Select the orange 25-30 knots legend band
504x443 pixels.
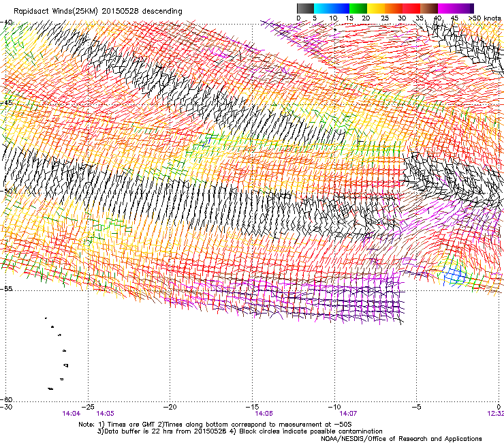click(x=394, y=8)
